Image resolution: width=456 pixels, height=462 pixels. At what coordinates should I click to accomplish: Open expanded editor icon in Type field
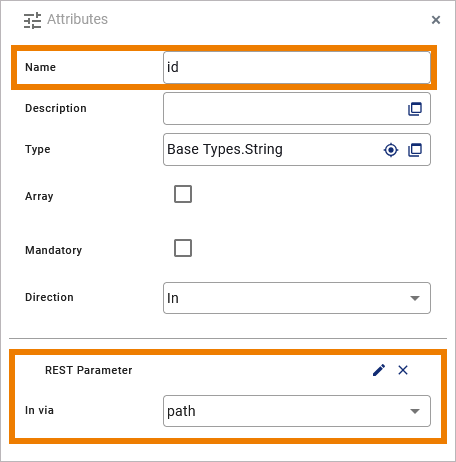(x=415, y=150)
